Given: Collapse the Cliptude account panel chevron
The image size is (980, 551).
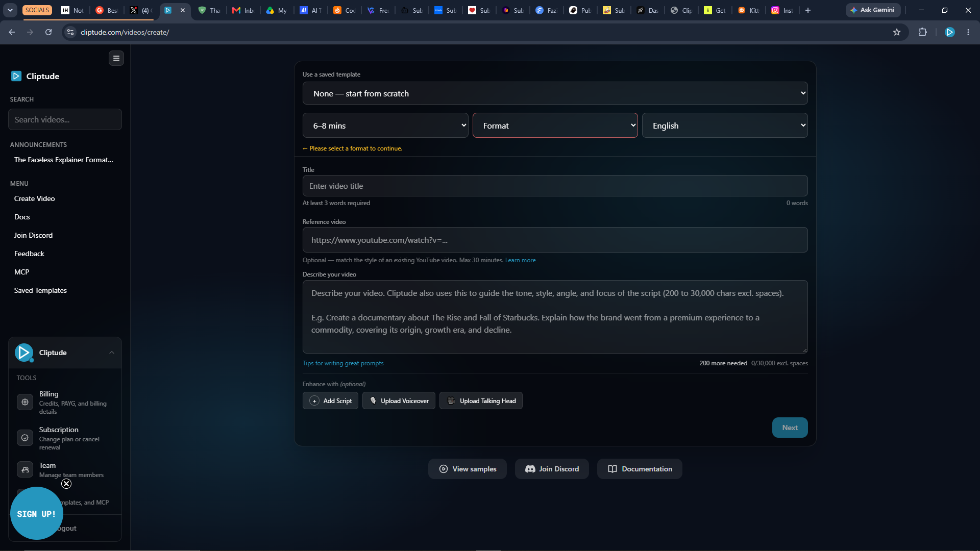Looking at the screenshot, I should 112,353.
